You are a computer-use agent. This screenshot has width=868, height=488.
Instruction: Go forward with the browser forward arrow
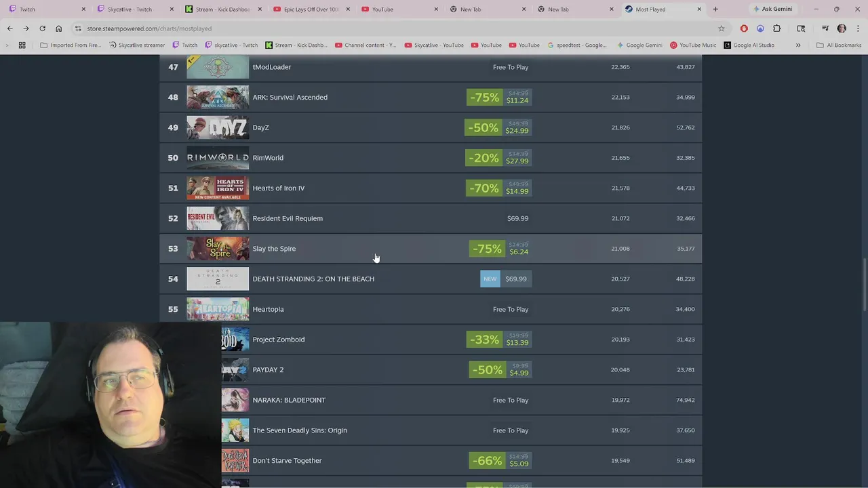[26, 28]
